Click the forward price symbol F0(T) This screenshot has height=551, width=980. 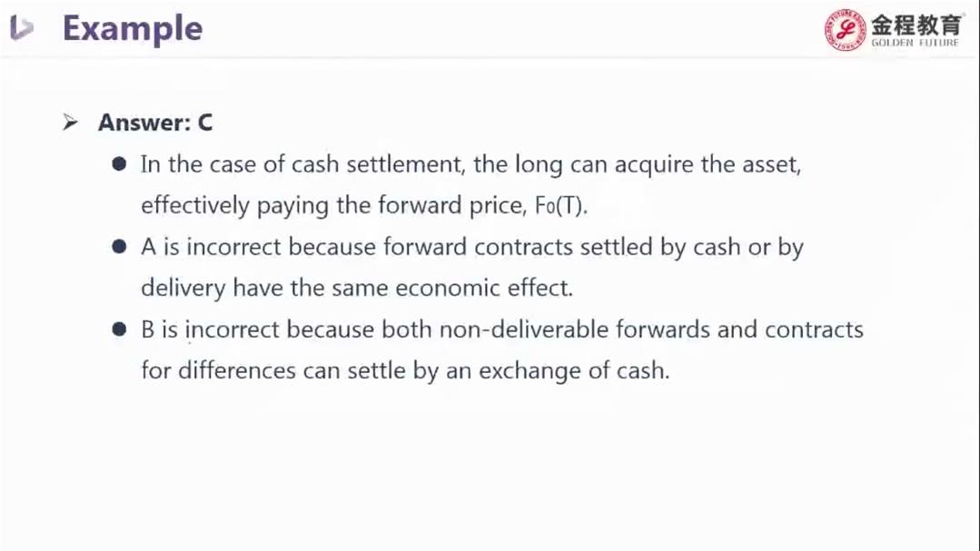coord(561,205)
